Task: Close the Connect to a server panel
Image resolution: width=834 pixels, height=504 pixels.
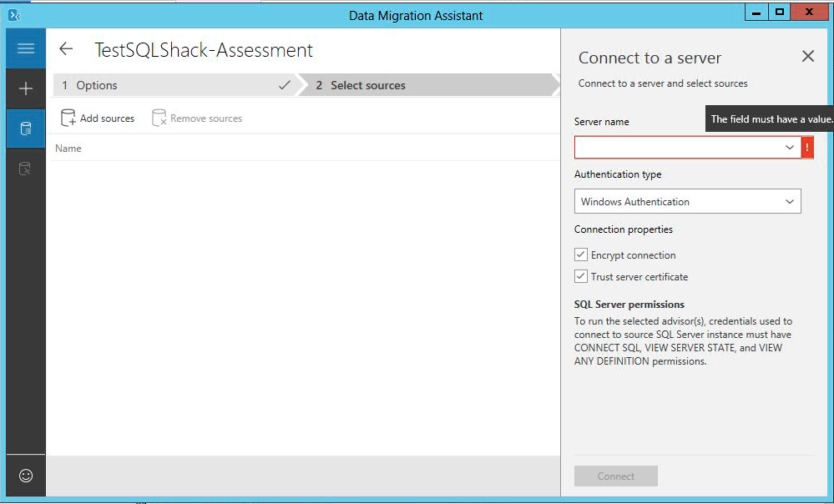Action: pos(807,56)
